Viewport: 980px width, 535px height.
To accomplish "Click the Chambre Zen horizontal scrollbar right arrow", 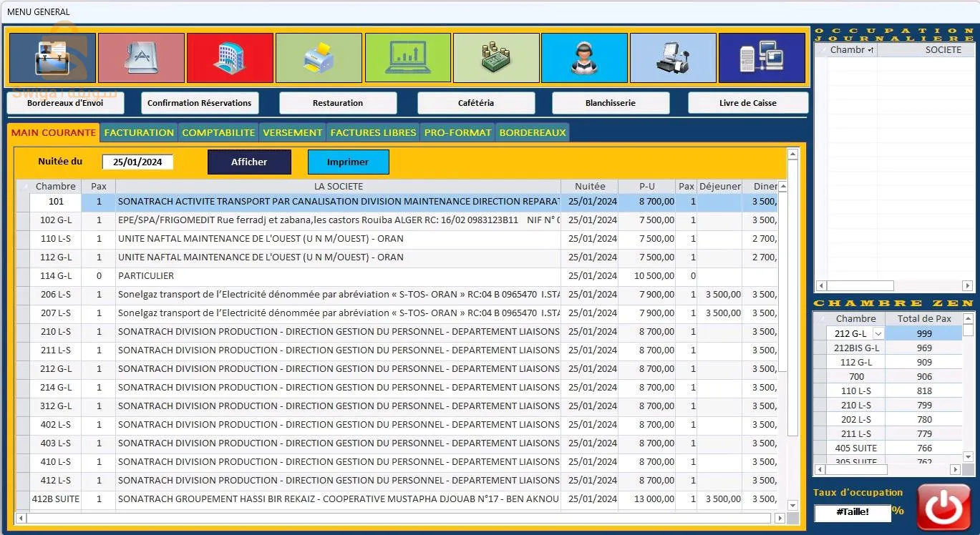I will pos(955,469).
